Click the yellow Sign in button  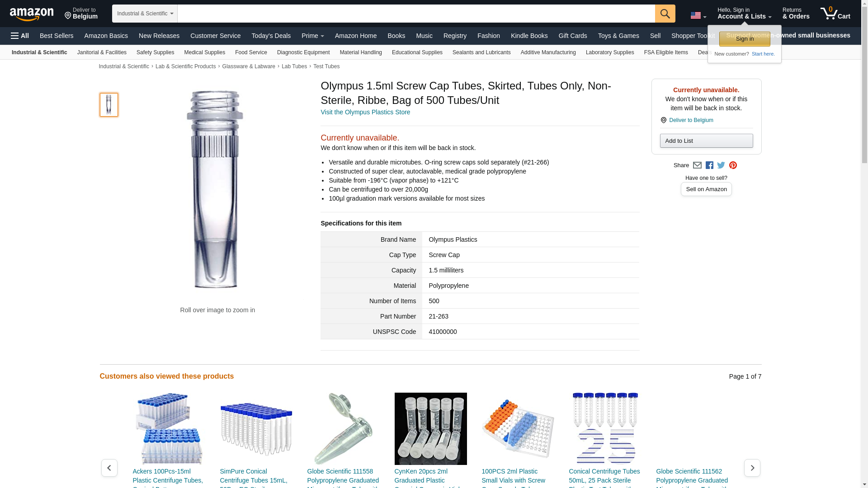coord(745,39)
